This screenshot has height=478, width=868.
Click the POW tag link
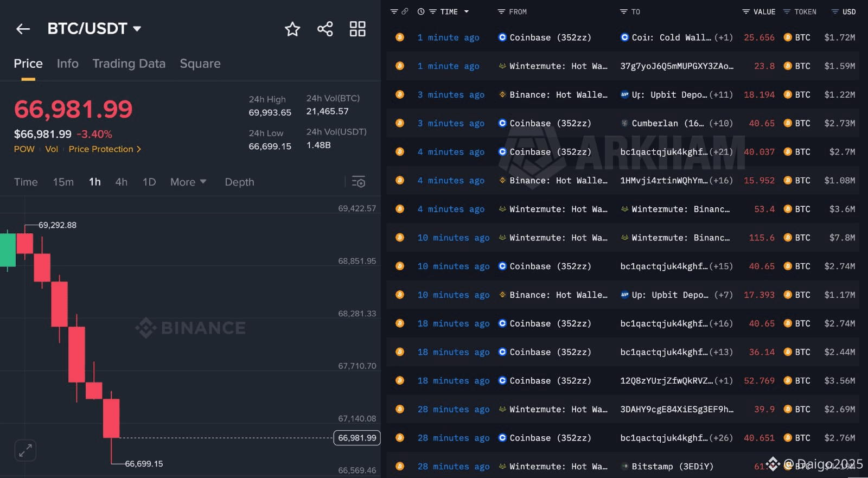point(24,149)
